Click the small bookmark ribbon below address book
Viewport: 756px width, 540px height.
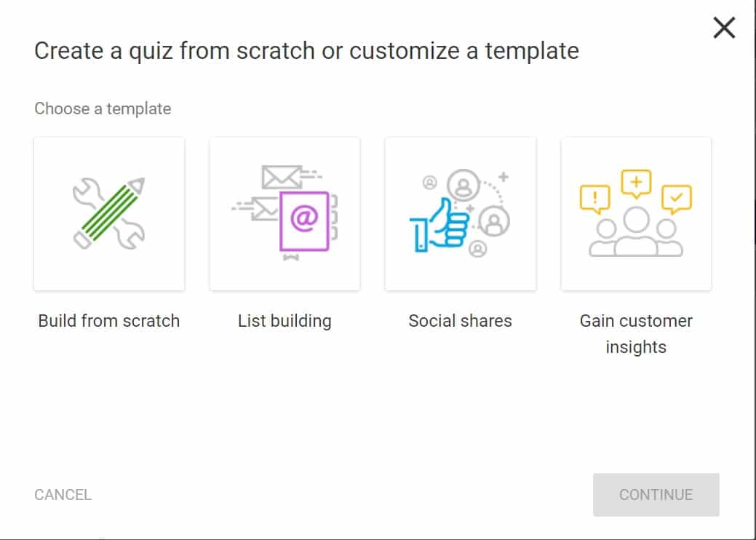pyautogui.click(x=291, y=257)
